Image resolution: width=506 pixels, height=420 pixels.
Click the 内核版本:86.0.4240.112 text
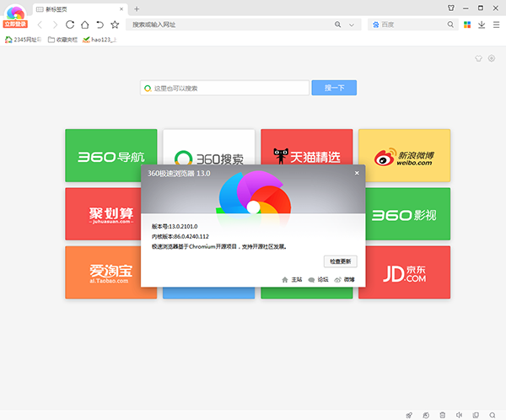(180, 236)
